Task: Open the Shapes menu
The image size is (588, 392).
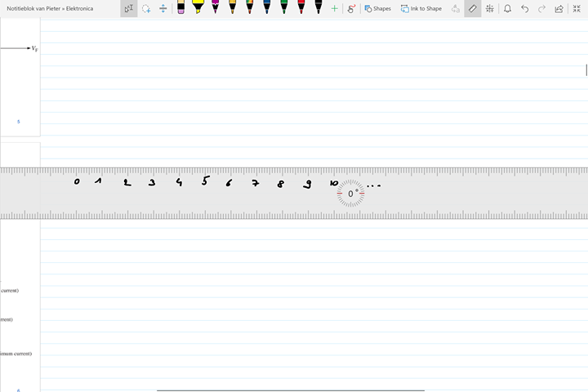Action: (x=377, y=8)
